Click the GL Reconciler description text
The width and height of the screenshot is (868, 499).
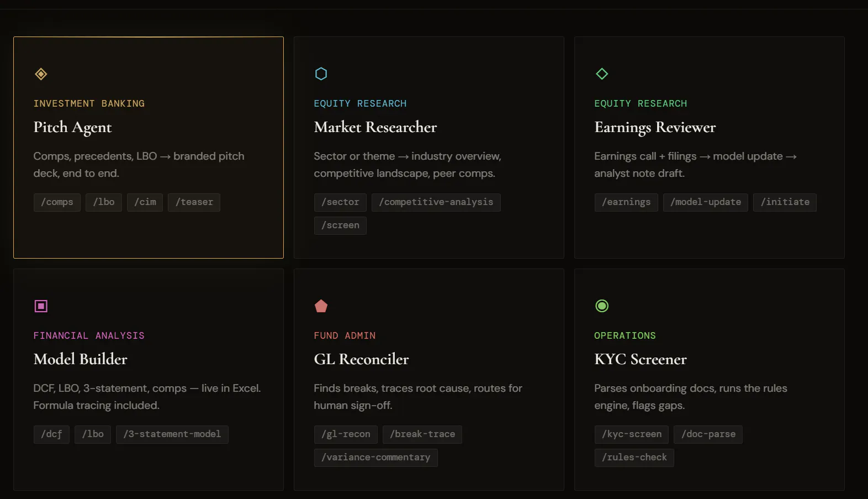(x=418, y=397)
